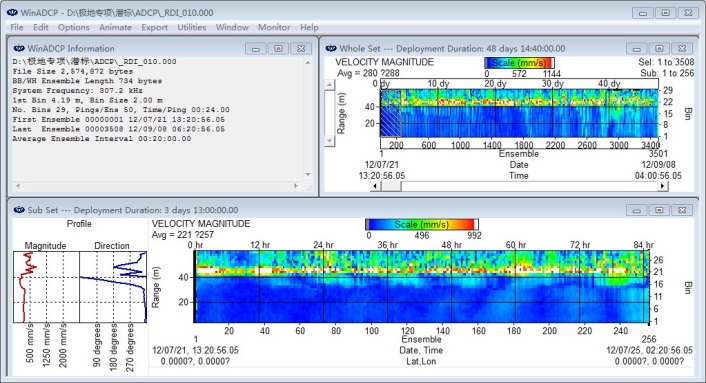The image size is (706, 383).
Task: Minimize the WinADCP Information window
Action: point(255,49)
